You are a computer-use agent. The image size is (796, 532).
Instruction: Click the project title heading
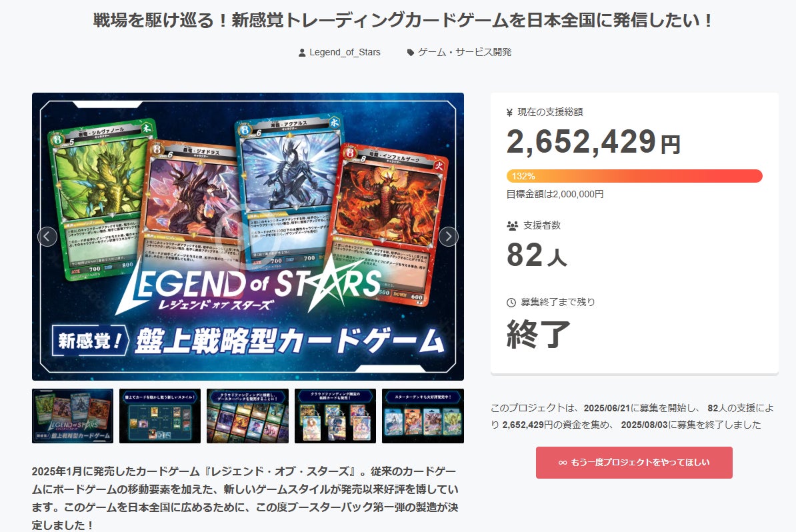403,20
